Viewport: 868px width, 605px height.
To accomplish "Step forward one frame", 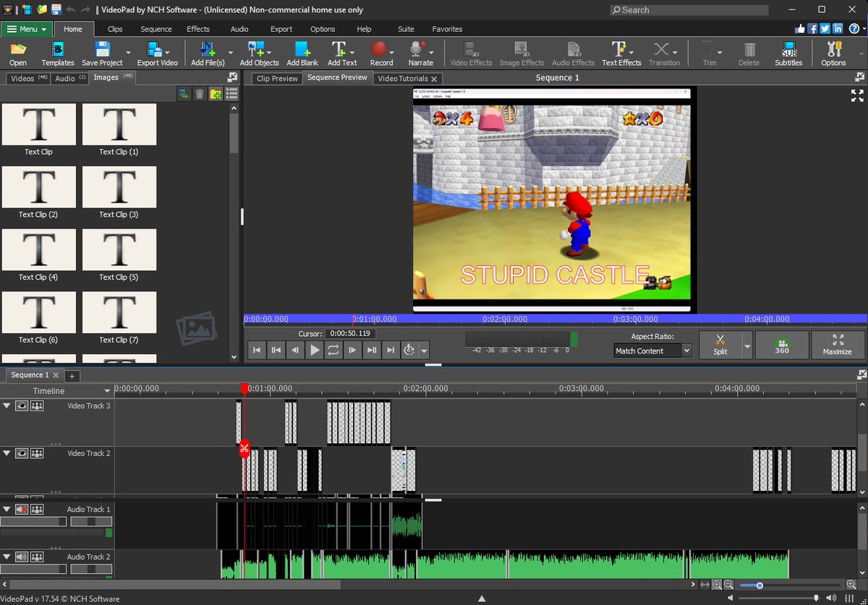I will (x=352, y=350).
